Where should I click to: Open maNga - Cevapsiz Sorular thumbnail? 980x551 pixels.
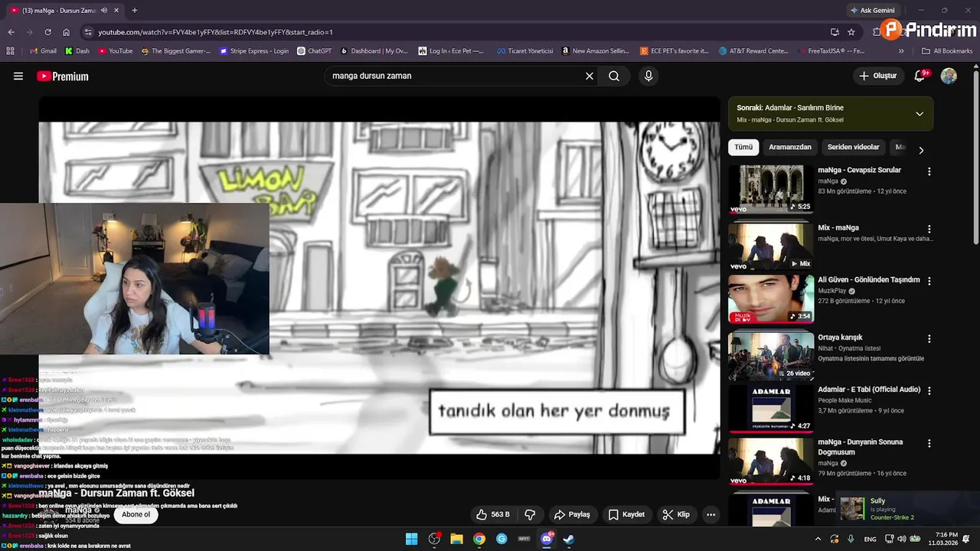pos(771,189)
